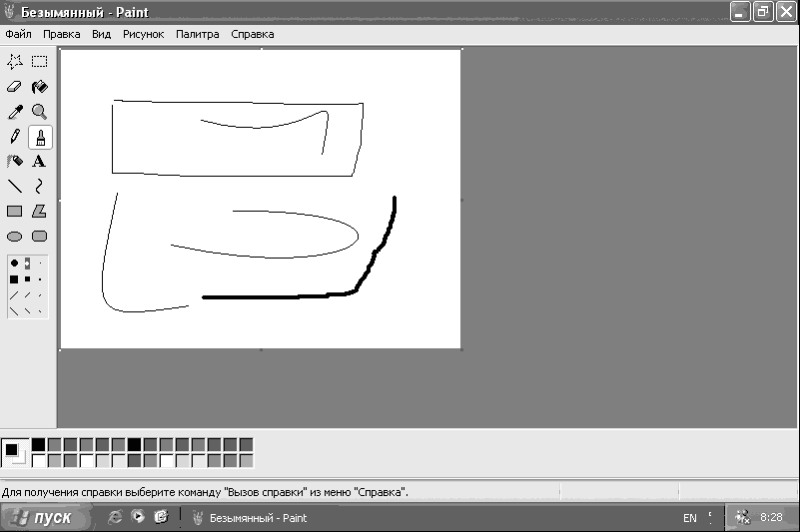800x532 pixels.
Task: Select the Curve tool
Action: coord(39,187)
